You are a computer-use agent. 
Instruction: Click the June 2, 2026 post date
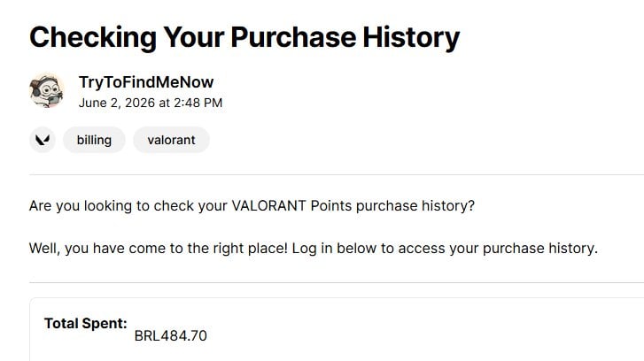pyautogui.click(x=117, y=103)
